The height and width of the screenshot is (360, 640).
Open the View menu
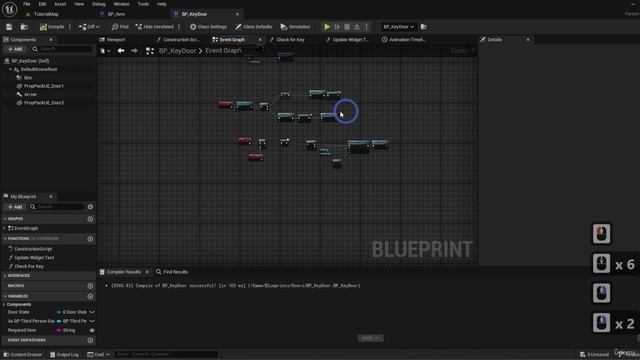(79, 4)
